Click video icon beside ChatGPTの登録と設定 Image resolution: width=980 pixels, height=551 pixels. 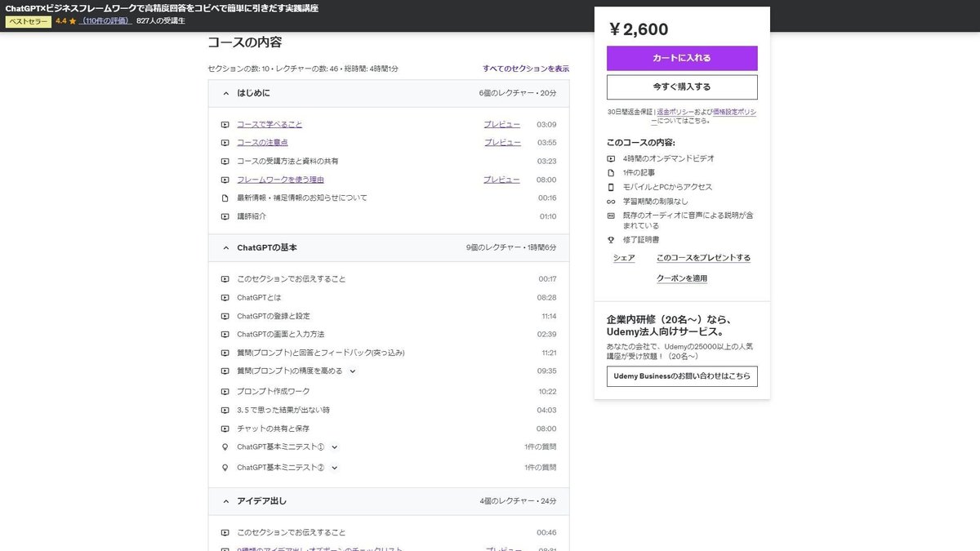[225, 316]
